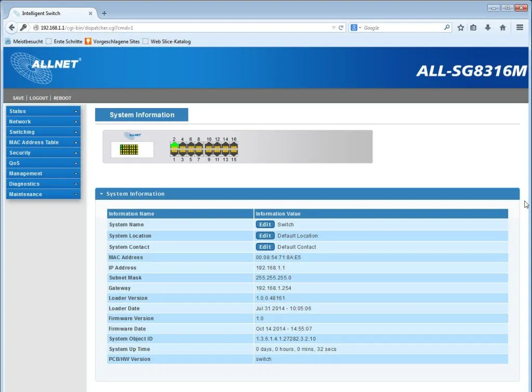The height and width of the screenshot is (392, 532).
Task: Open the Google search engine dropdown
Action: point(356,27)
